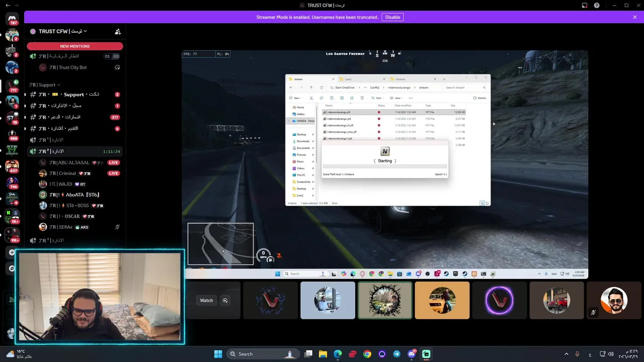Select the green-bordered speaking participant tile
This screenshot has height=362, width=644.
pos(385,300)
